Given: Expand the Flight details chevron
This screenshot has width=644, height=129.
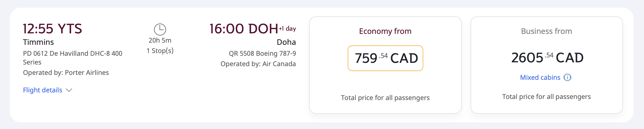Looking at the screenshot, I should (x=69, y=90).
